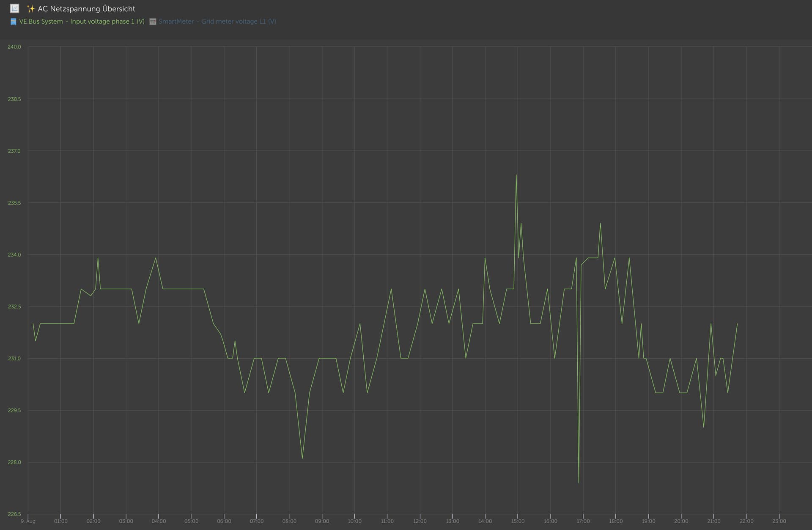This screenshot has width=812, height=530.
Task: Click the 17:00 time axis label
Action: point(583,521)
